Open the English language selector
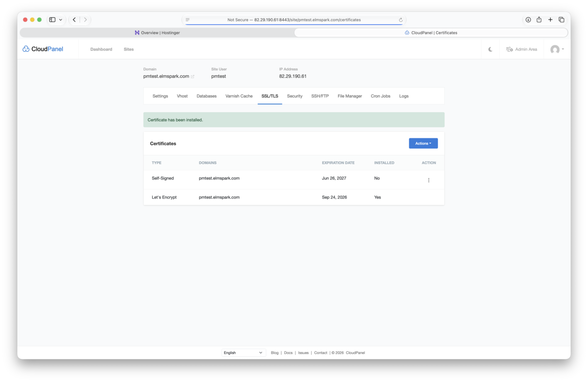The image size is (588, 382). [x=244, y=353]
